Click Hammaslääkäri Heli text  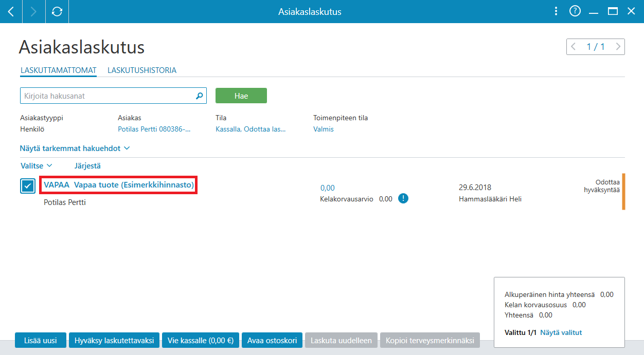(490, 199)
